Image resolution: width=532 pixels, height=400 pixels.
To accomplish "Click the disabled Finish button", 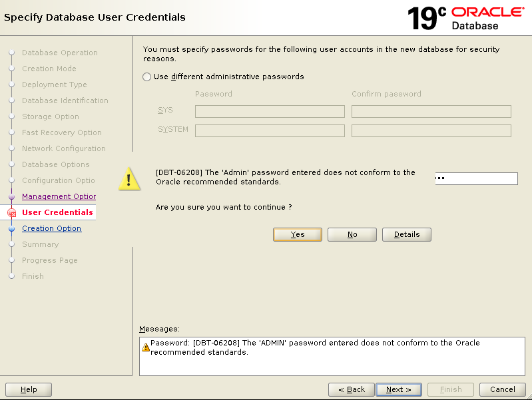I will (x=451, y=389).
